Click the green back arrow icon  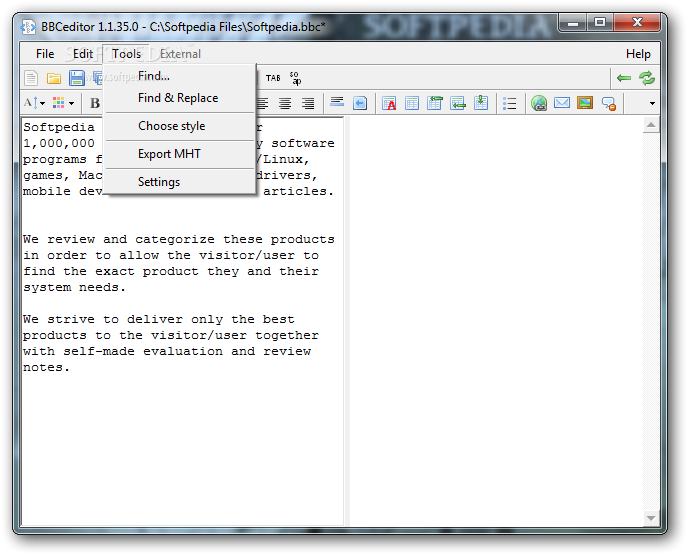[x=624, y=78]
